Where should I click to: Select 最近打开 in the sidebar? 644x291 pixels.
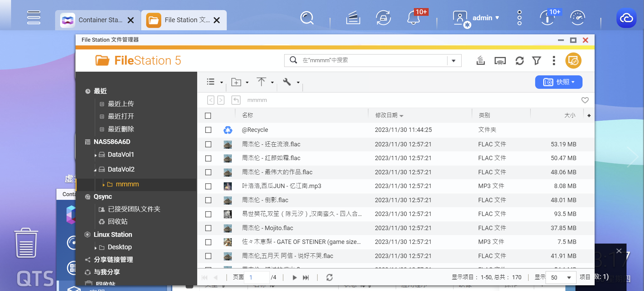click(x=121, y=116)
